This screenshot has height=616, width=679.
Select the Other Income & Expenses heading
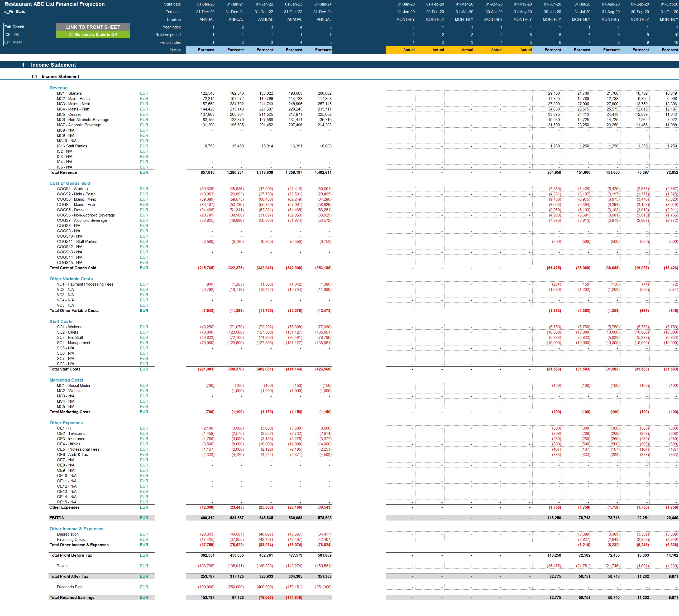coord(76,529)
